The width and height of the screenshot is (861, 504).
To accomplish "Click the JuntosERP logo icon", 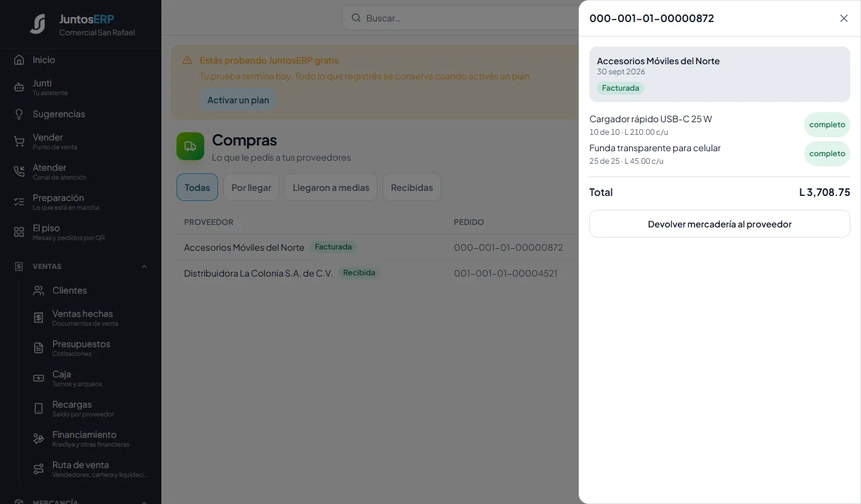I will coord(38,24).
